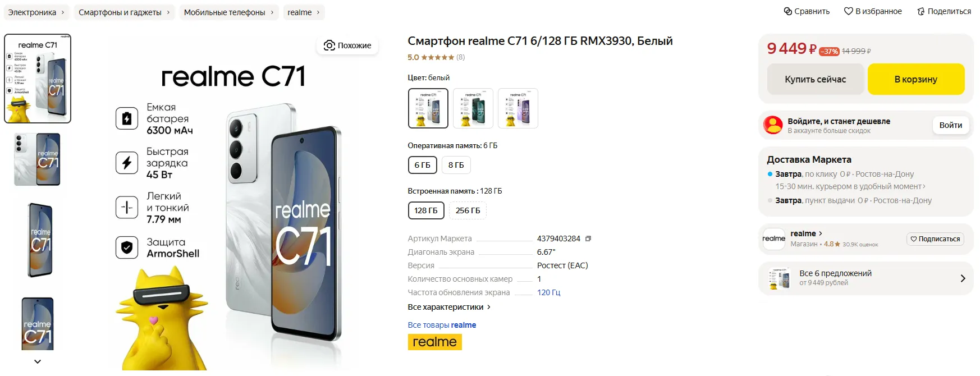Click the yellow realme brand badge
The width and height of the screenshot is (980, 376).
point(434,342)
